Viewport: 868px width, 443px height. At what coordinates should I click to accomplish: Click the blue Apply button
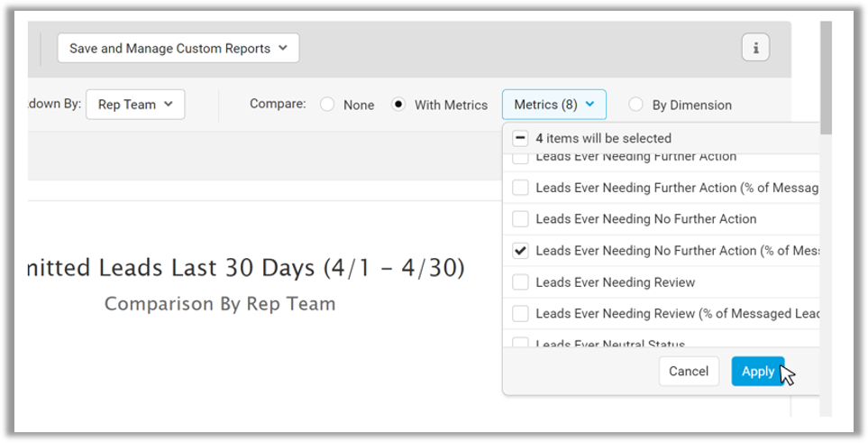pos(757,371)
